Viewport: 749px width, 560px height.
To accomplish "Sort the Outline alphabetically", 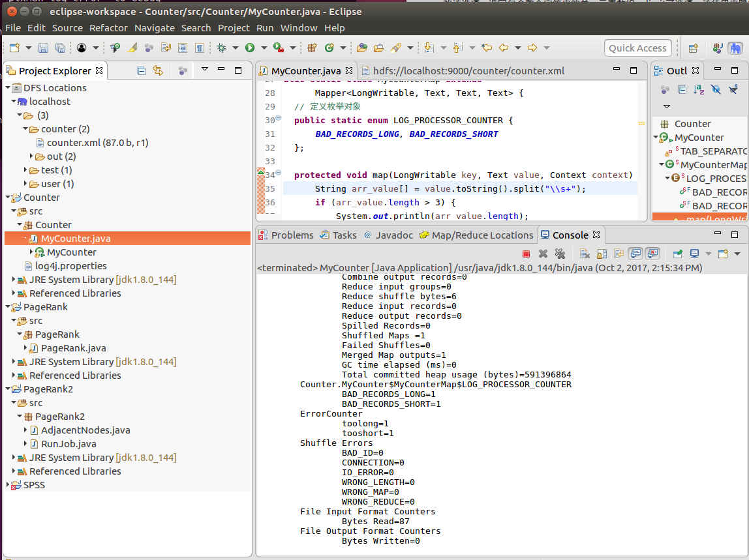I will coord(699,89).
